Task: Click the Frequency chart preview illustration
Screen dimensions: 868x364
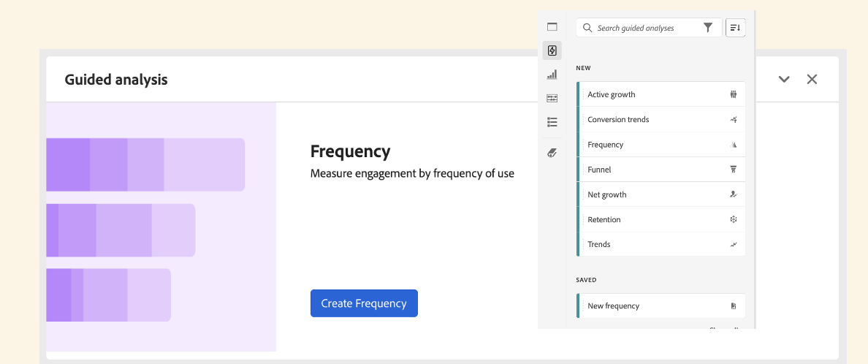Action: pyautogui.click(x=161, y=227)
